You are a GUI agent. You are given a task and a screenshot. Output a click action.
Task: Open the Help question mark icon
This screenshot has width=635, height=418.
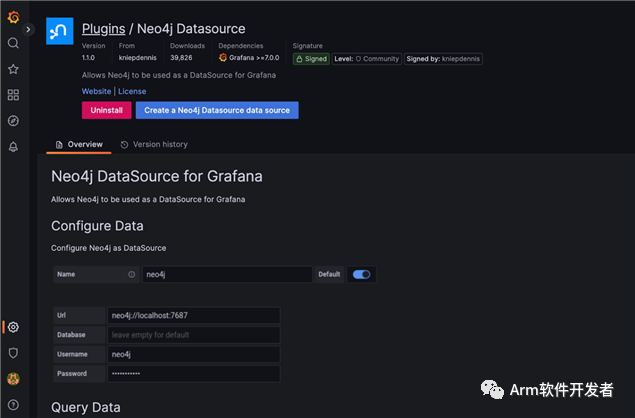coord(13,405)
